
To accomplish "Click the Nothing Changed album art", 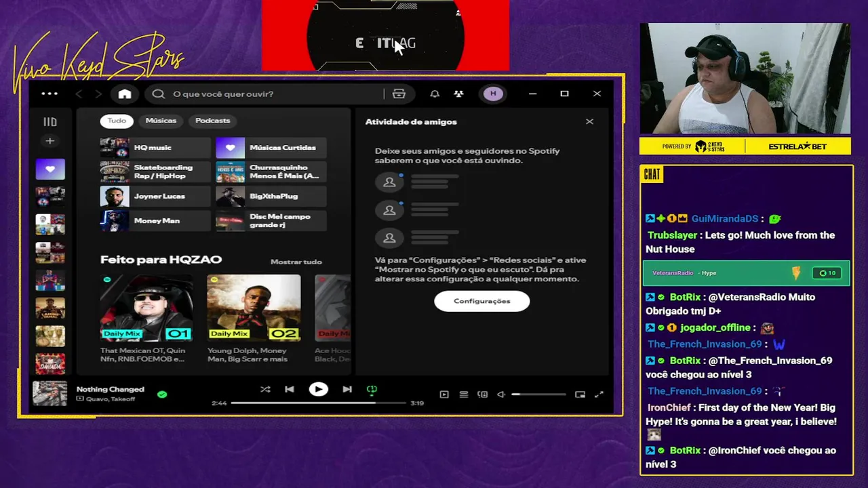I will pos(50,394).
